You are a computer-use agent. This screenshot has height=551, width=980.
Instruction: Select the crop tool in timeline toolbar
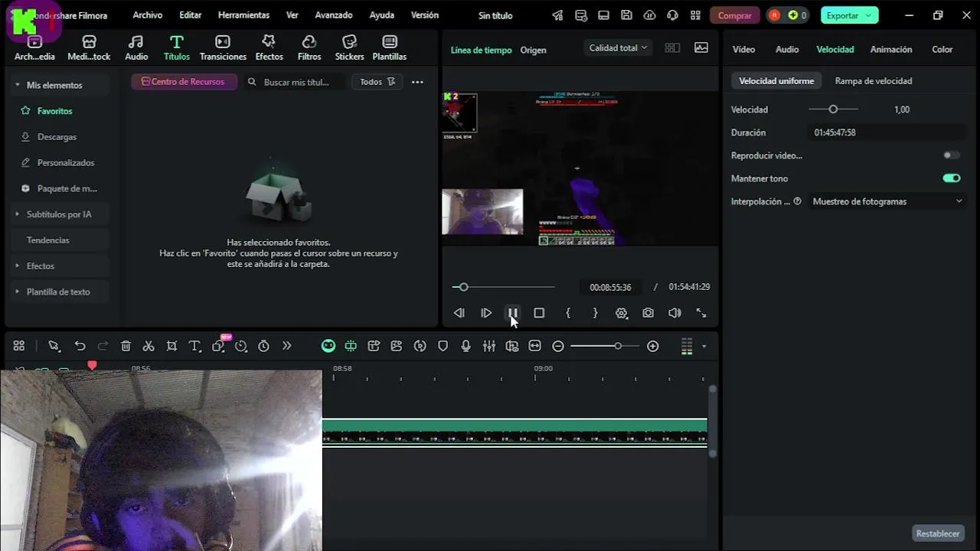point(171,346)
